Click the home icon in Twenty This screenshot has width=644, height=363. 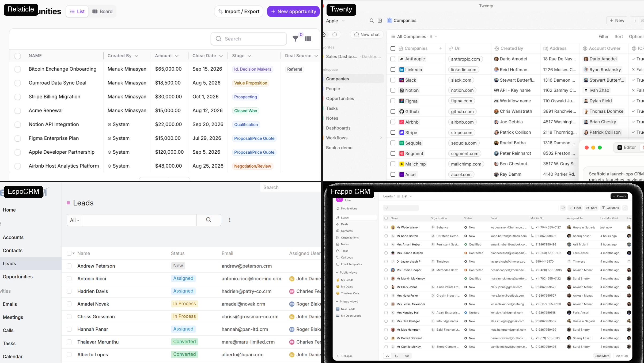pos(324,35)
